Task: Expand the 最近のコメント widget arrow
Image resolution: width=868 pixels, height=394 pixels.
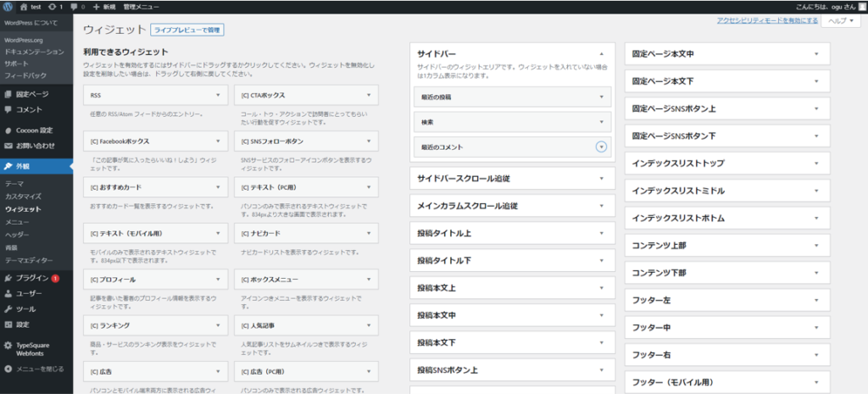Action: tap(601, 147)
